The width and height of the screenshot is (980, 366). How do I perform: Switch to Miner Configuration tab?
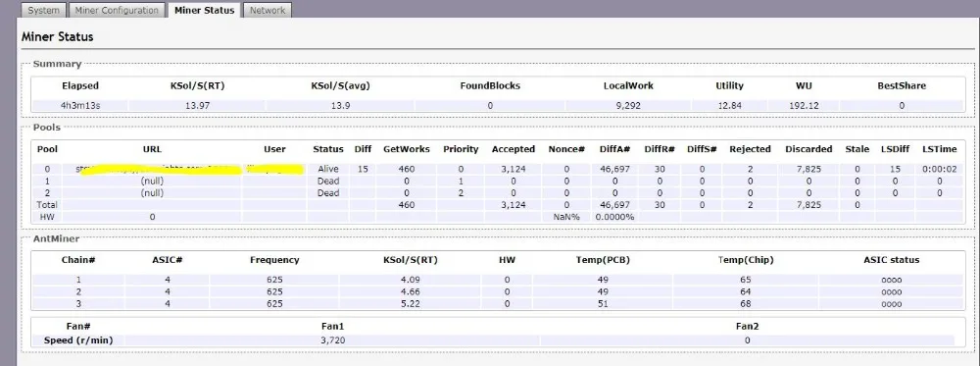(117, 10)
